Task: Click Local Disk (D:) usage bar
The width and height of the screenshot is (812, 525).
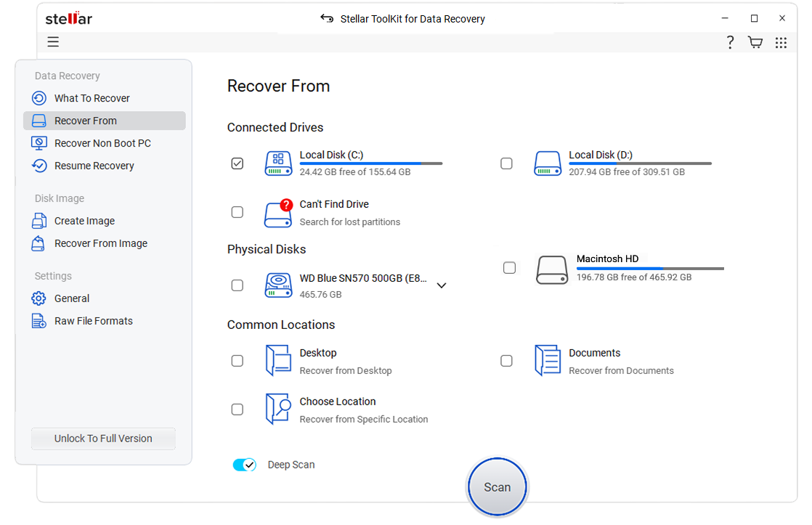Action: [x=640, y=163]
